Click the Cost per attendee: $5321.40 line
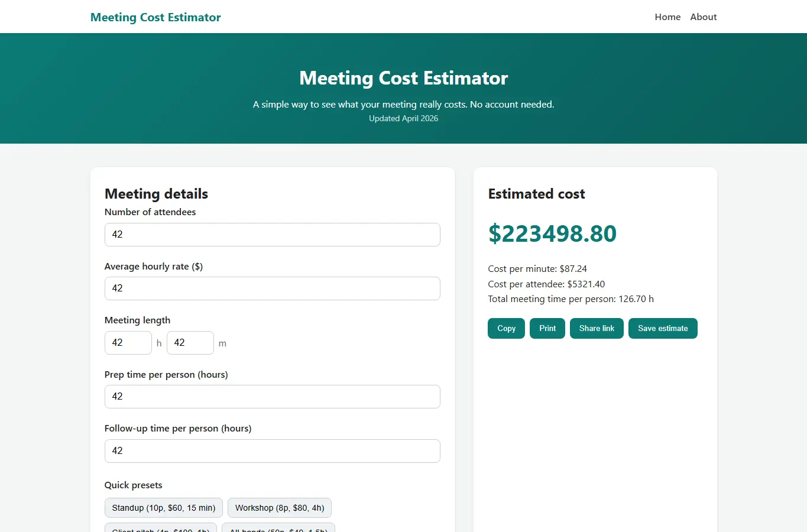This screenshot has width=807, height=532. pyautogui.click(x=546, y=284)
